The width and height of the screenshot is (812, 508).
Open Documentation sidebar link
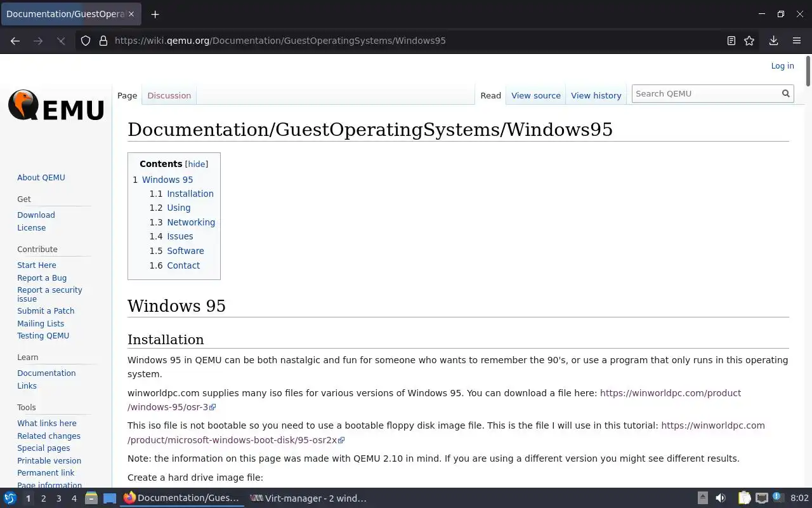click(x=46, y=373)
